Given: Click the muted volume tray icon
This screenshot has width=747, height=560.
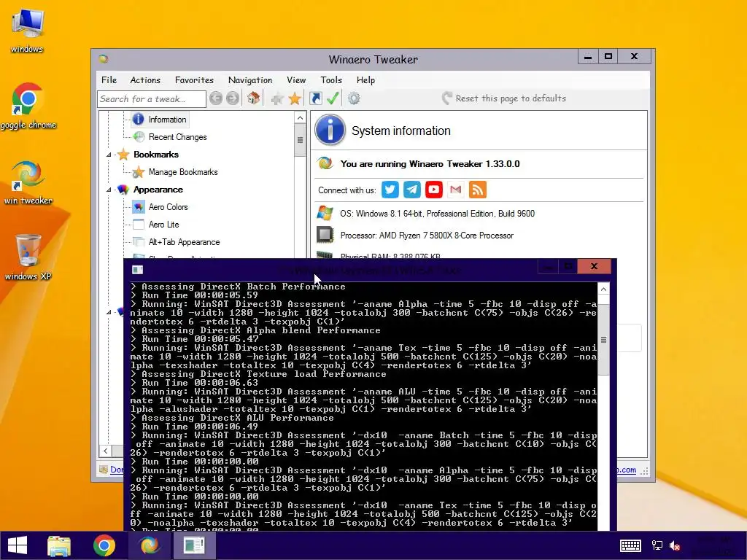Looking at the screenshot, I should 675,545.
